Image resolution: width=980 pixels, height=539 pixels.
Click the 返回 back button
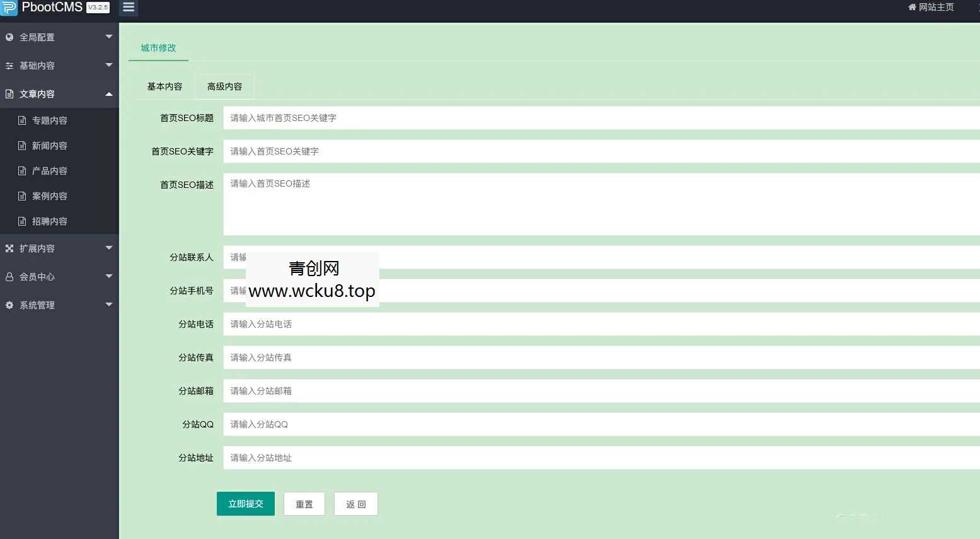[x=355, y=504]
